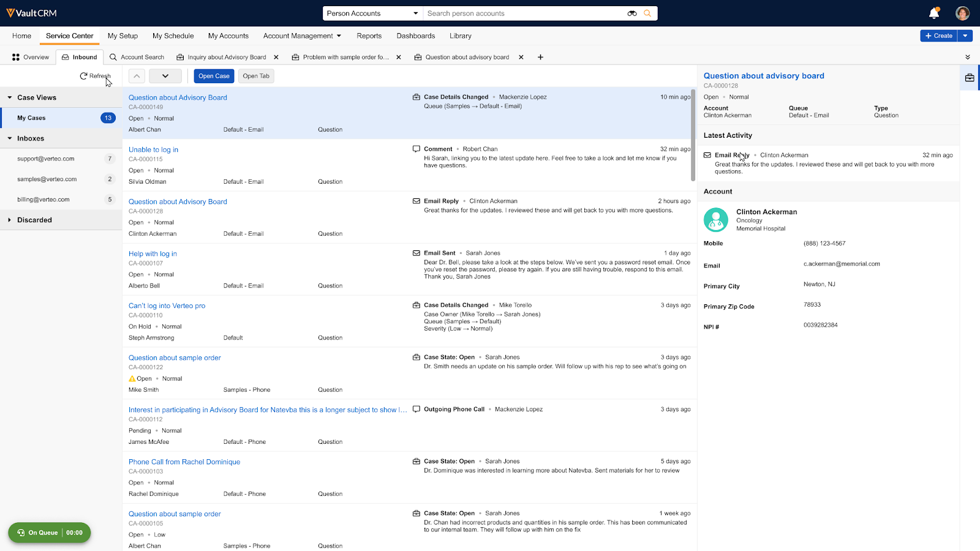Select the Account Search tab
Image resolution: width=980 pixels, height=551 pixels.
pyautogui.click(x=137, y=58)
